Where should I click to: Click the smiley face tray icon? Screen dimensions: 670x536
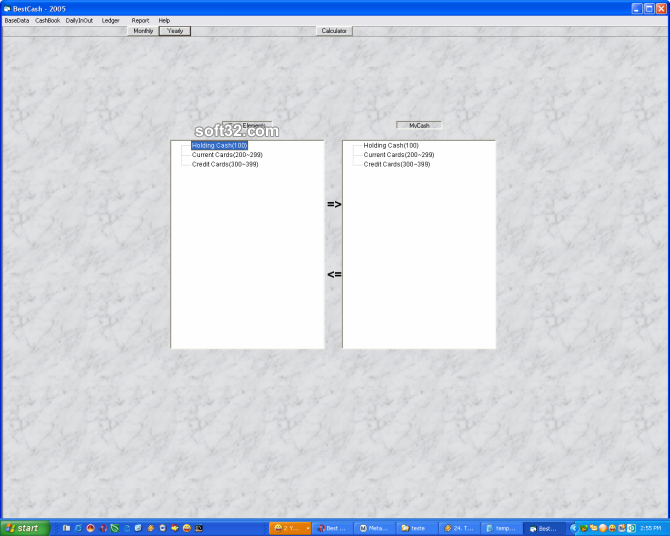612,528
